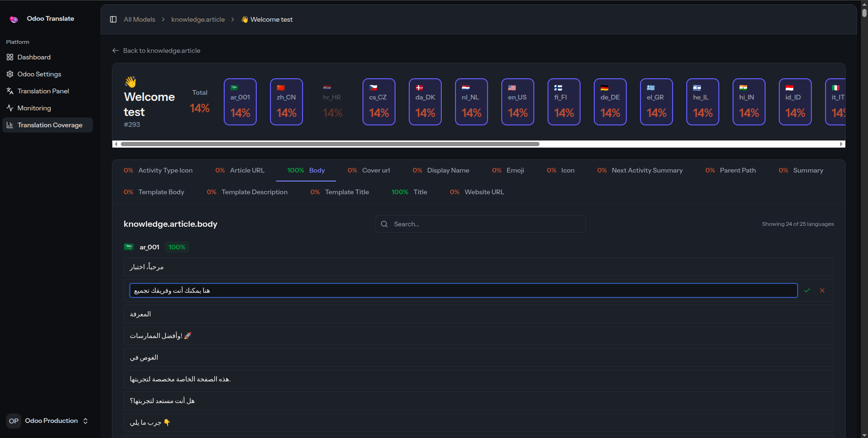868x438 pixels.
Task: Enable the hr_HR language card
Action: click(333, 102)
